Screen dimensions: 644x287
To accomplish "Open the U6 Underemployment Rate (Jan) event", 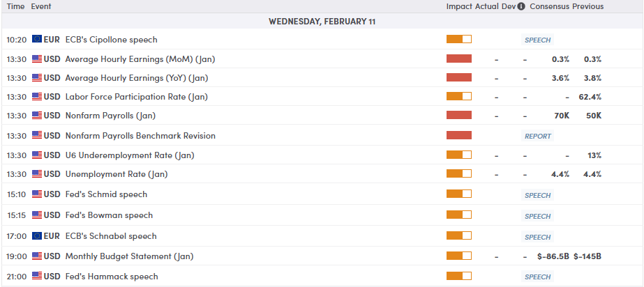I will 130,155.
